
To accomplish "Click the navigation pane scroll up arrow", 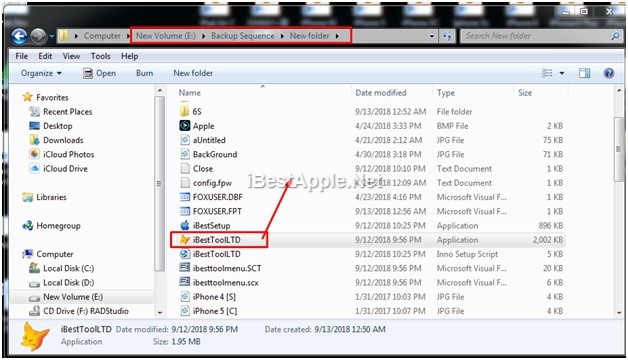I will pos(159,91).
